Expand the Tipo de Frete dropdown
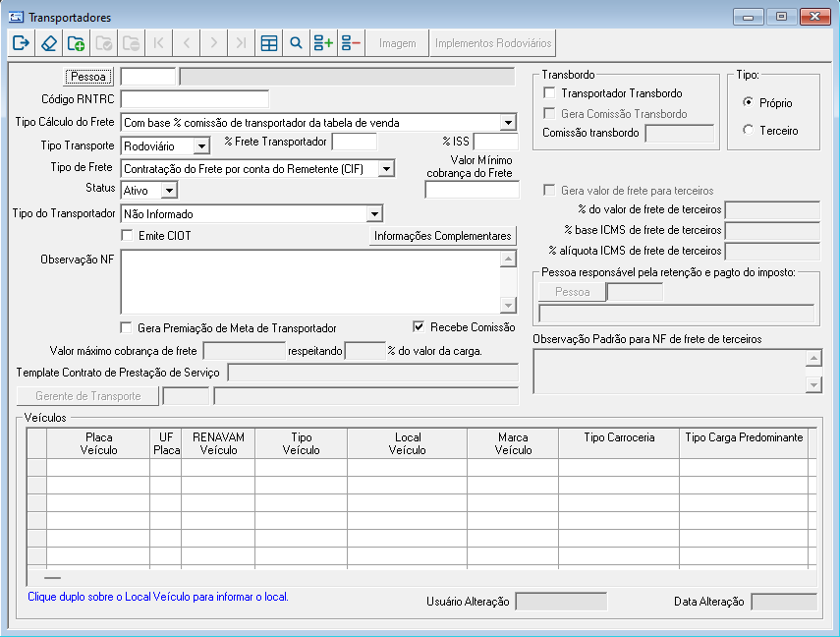 click(x=386, y=168)
